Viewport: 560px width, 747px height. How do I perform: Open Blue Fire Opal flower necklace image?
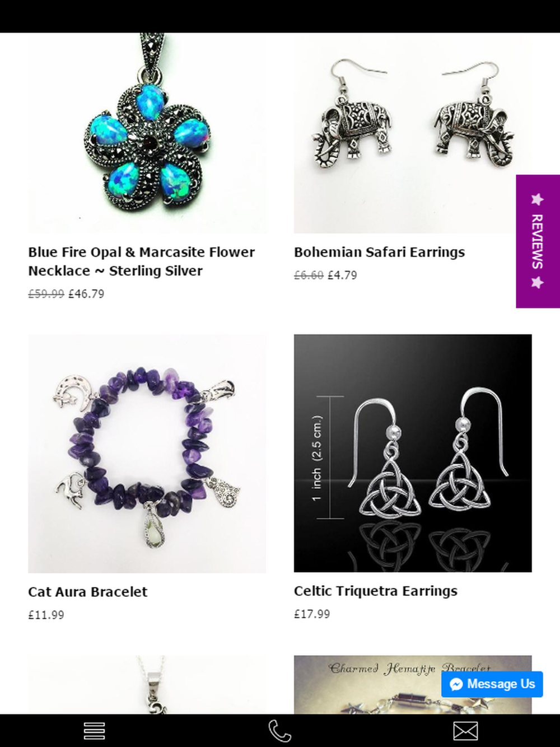coord(147,133)
